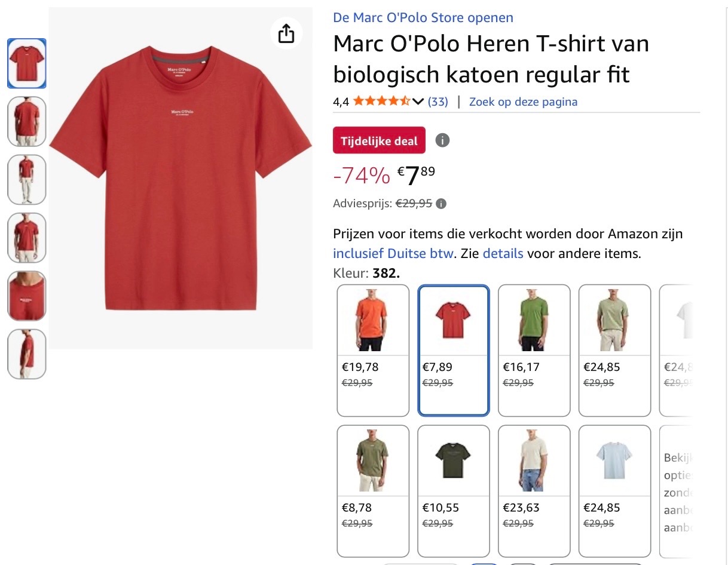Choose the bright green shirt at €16,17
This screenshot has height=565, width=728.
(534, 350)
